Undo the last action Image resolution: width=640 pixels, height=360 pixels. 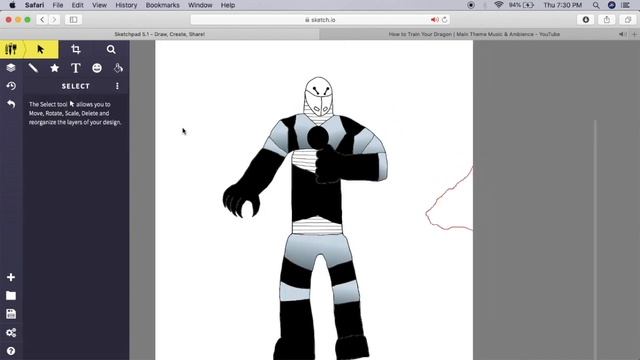pos(11,104)
